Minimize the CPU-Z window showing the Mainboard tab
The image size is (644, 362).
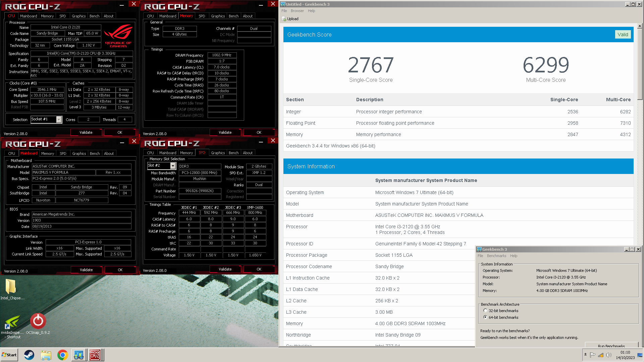(122, 142)
